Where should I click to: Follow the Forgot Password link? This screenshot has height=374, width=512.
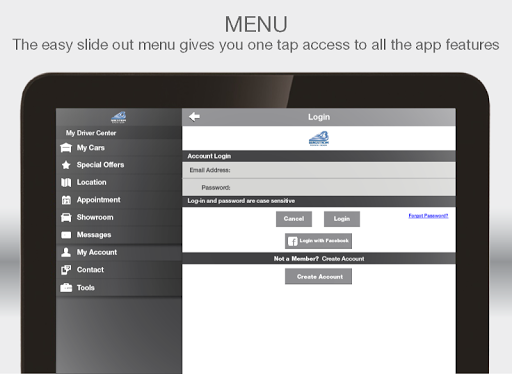428,216
